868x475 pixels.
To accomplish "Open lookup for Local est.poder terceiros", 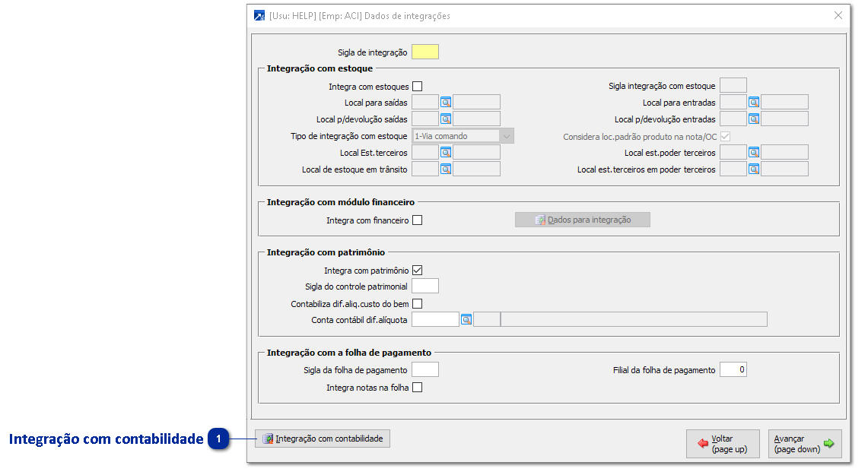I will pyautogui.click(x=753, y=153).
